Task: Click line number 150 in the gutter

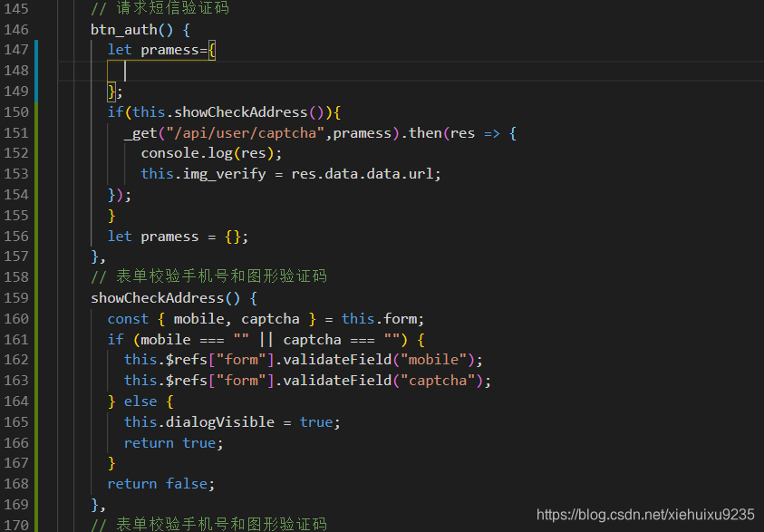Action: [x=16, y=111]
